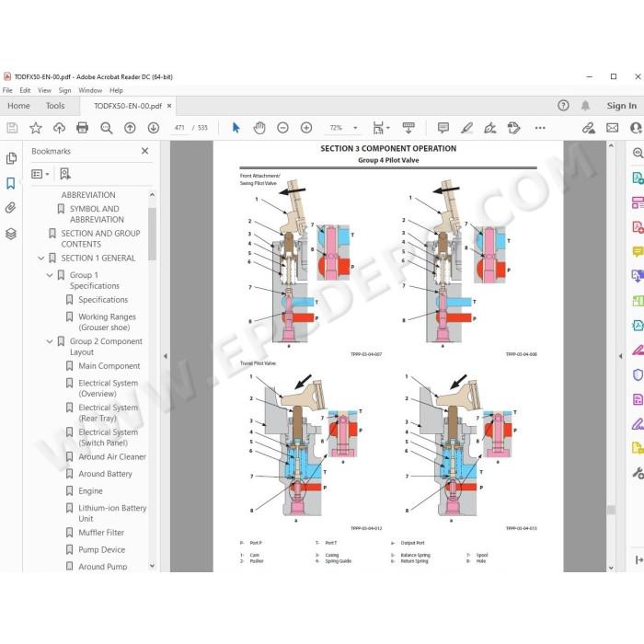Go to previous page arrow
Screen dimensions: 644x644
pos(130,128)
